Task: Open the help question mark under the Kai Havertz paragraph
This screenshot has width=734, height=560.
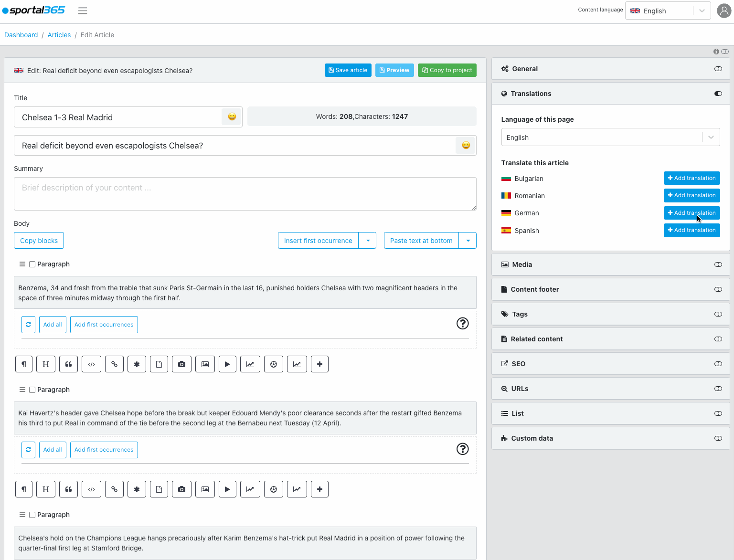Action: [x=462, y=449]
